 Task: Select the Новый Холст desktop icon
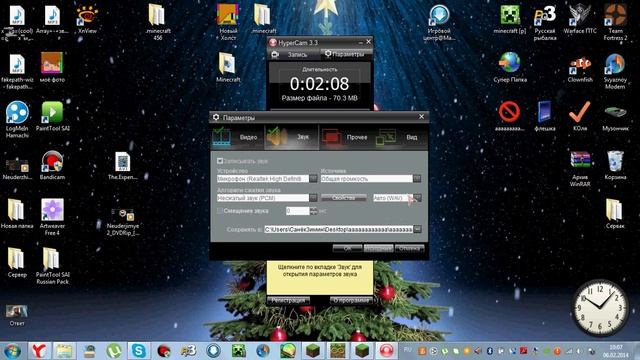pos(228,22)
